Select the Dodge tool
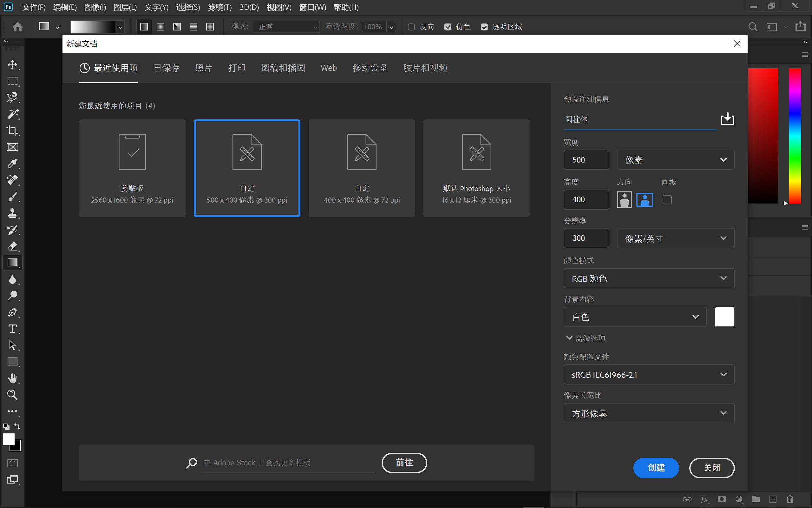This screenshot has width=812, height=508. (12, 296)
